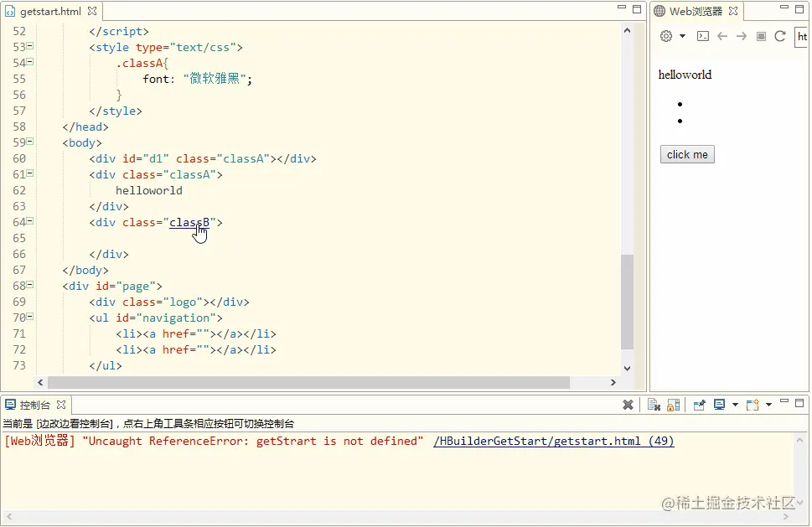Open browser settings gear icon
Screen dimensions: 812x527
tap(666, 36)
